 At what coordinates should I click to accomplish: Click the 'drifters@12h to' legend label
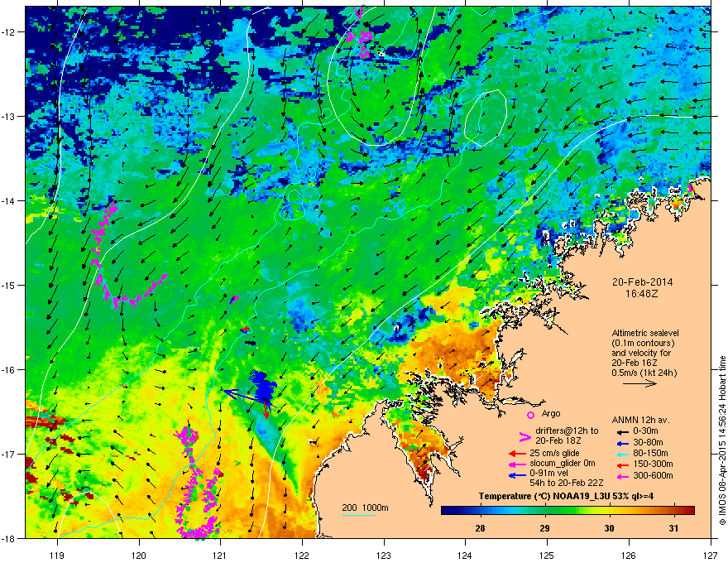[567, 431]
